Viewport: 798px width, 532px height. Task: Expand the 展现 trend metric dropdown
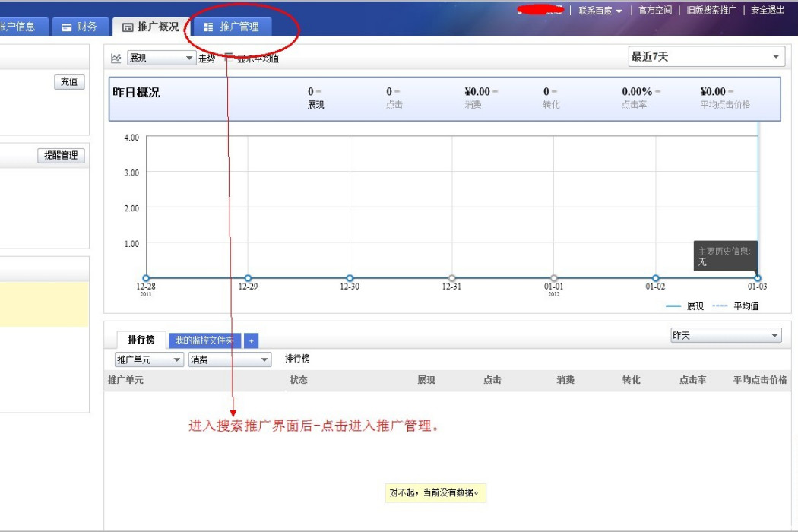[x=161, y=58]
